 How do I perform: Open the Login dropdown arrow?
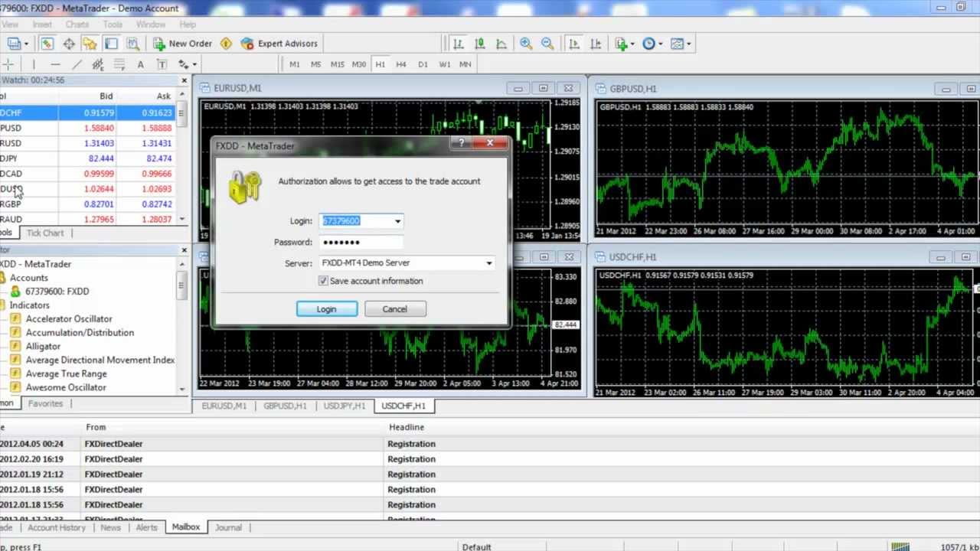pyautogui.click(x=397, y=221)
